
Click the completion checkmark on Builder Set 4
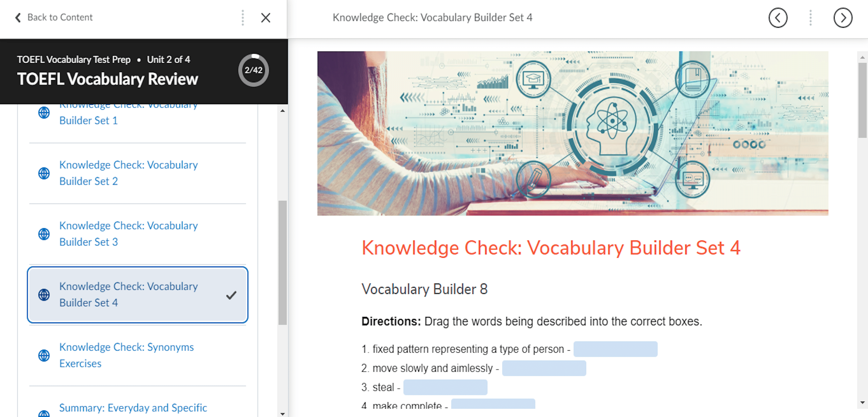(x=231, y=295)
